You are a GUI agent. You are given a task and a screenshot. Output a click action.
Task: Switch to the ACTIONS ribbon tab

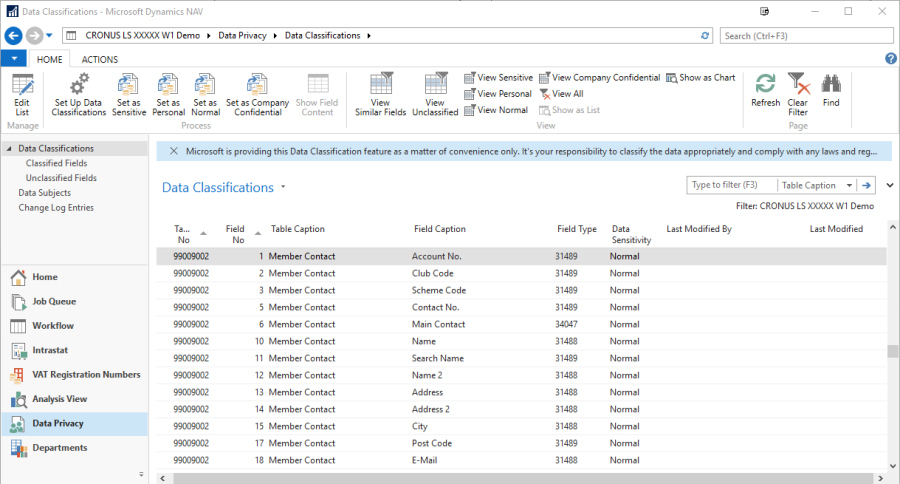tap(100, 60)
